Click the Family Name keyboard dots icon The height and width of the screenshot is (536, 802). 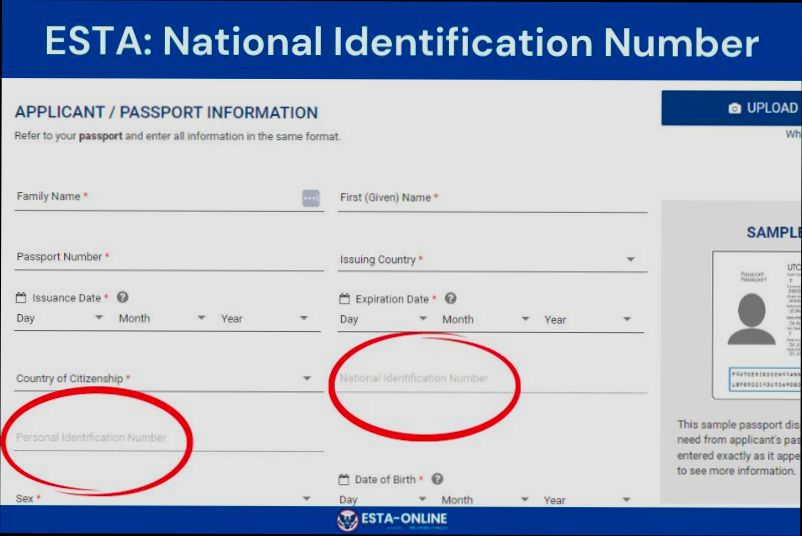click(310, 198)
